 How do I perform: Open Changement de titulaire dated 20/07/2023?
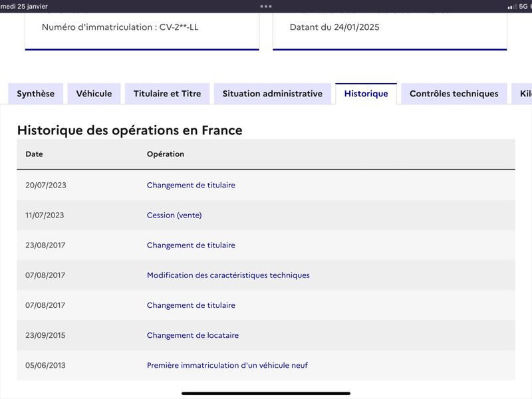pos(191,186)
